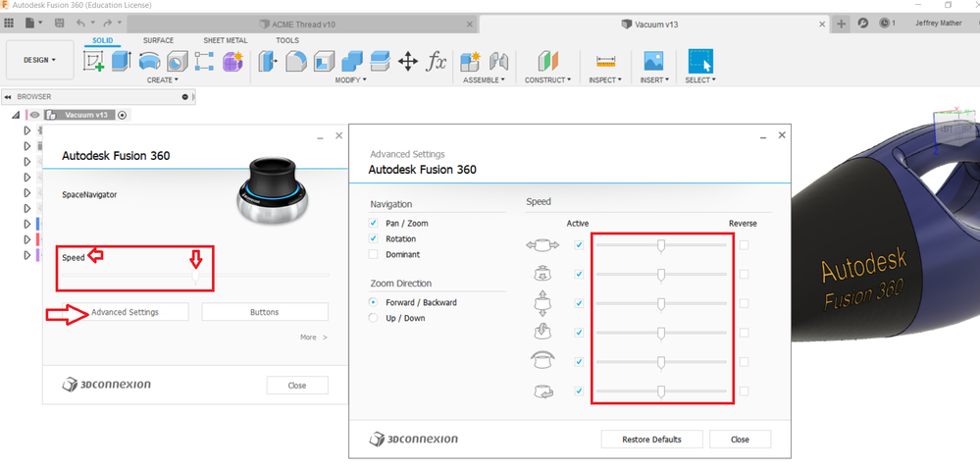Switch to the SURFACE tab

click(x=158, y=40)
